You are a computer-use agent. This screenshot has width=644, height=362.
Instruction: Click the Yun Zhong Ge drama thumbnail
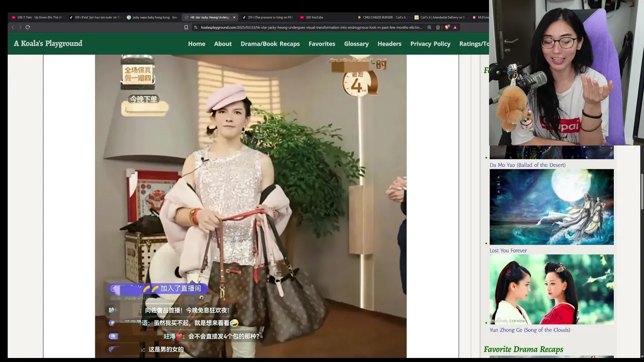coord(551,289)
